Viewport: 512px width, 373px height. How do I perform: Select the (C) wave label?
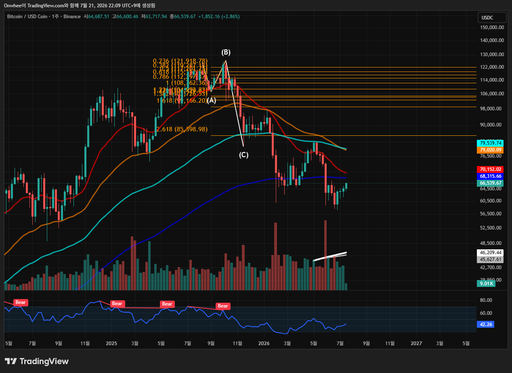(x=243, y=155)
